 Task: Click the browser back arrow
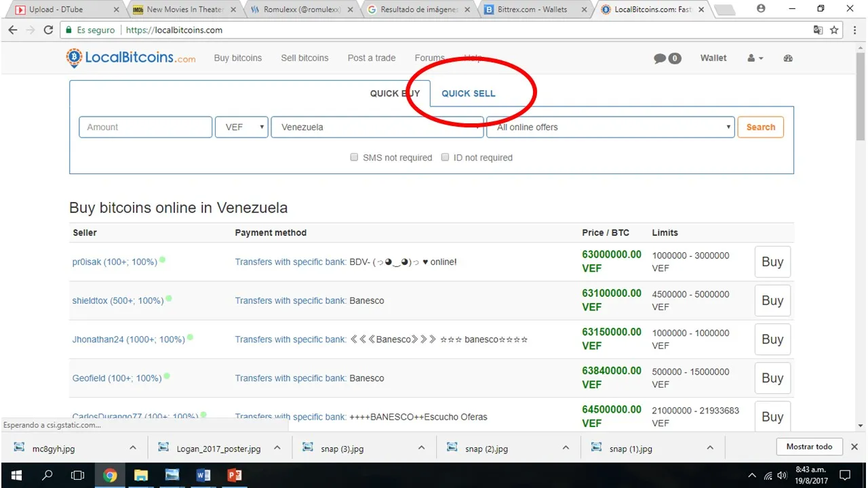[x=12, y=30]
